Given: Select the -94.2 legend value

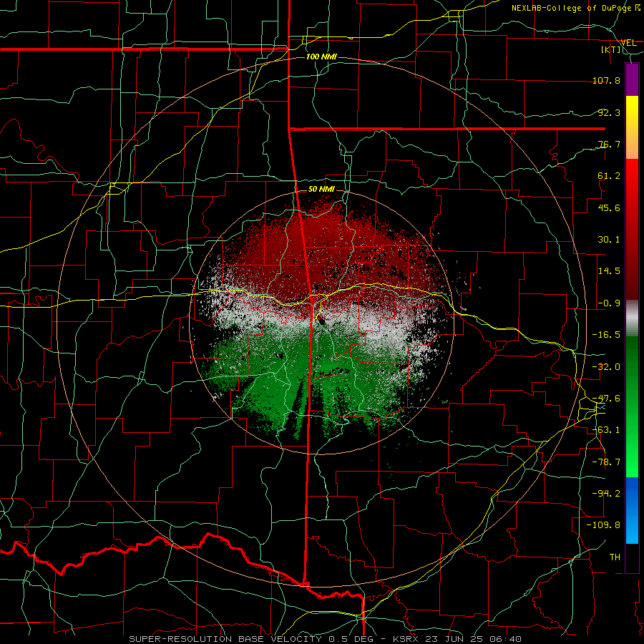Looking at the screenshot, I should (x=606, y=494).
